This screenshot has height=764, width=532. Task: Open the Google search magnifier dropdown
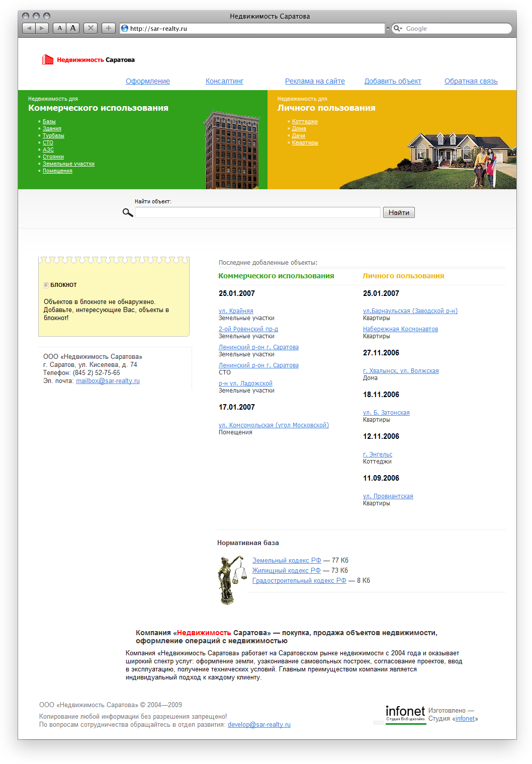[x=398, y=28]
